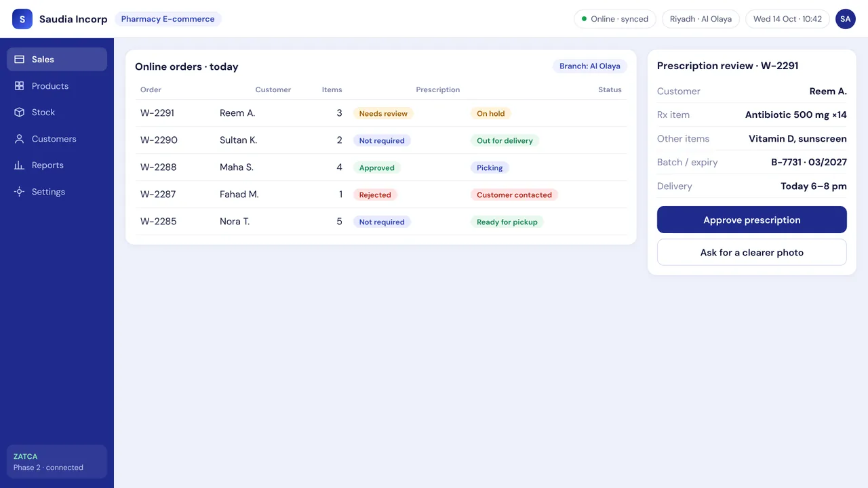The width and height of the screenshot is (868, 488).
Task: Click Ask for a clearer photo
Action: click(x=752, y=252)
